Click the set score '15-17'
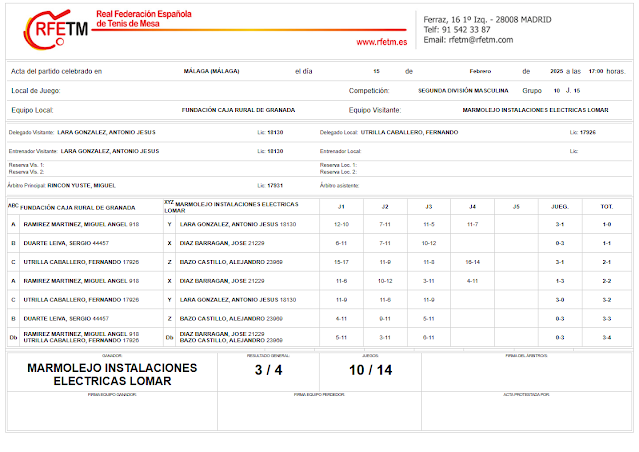Image resolution: width=639 pixels, height=452 pixels. 342,262
